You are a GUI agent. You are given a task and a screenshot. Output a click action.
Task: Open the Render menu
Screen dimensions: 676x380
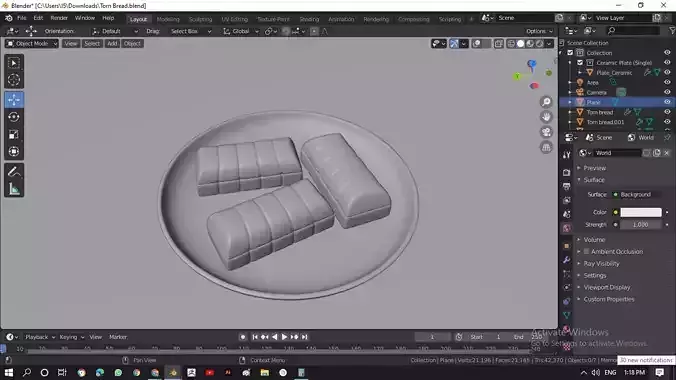pos(59,18)
